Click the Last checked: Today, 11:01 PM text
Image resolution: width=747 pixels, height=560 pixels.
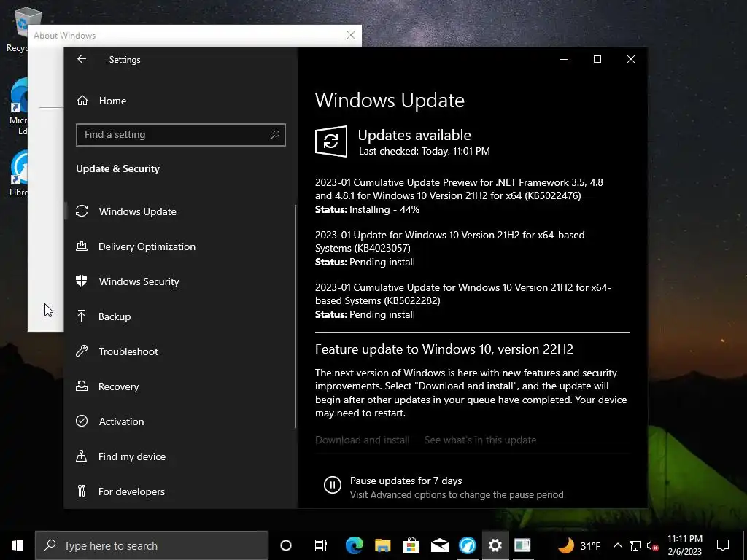point(424,152)
